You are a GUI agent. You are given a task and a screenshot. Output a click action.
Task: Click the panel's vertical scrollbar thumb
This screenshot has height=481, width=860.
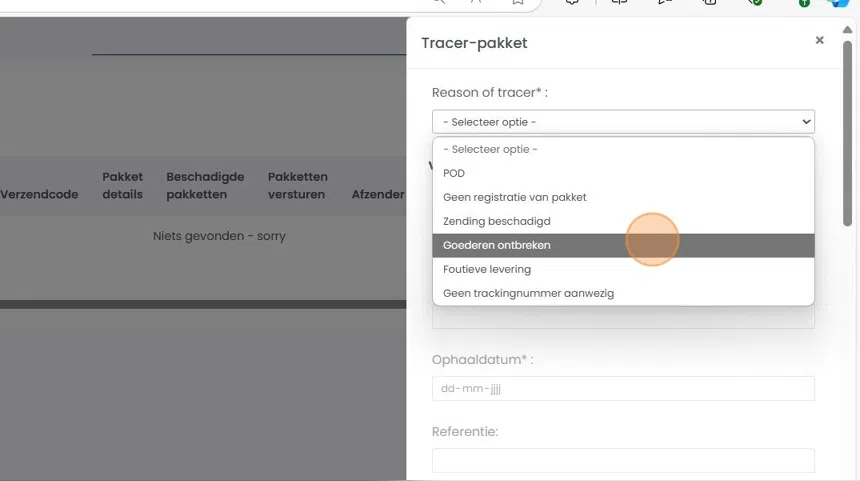[x=848, y=130]
